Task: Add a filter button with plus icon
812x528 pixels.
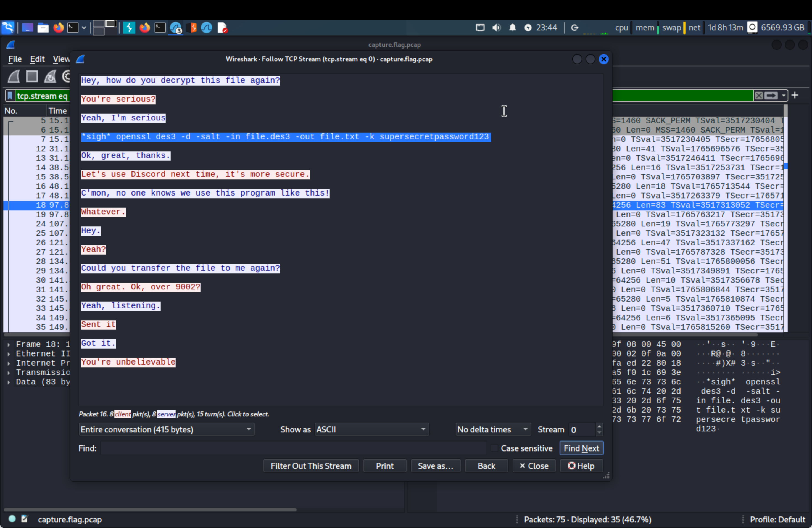Action: 795,95
